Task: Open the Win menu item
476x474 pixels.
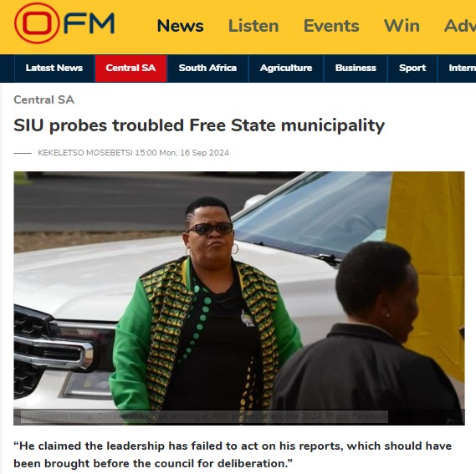Action: pos(402,26)
